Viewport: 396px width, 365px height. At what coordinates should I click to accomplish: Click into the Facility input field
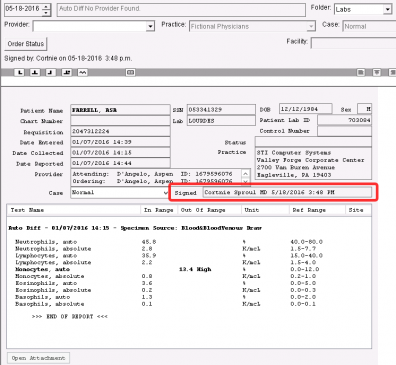[x=353, y=43]
